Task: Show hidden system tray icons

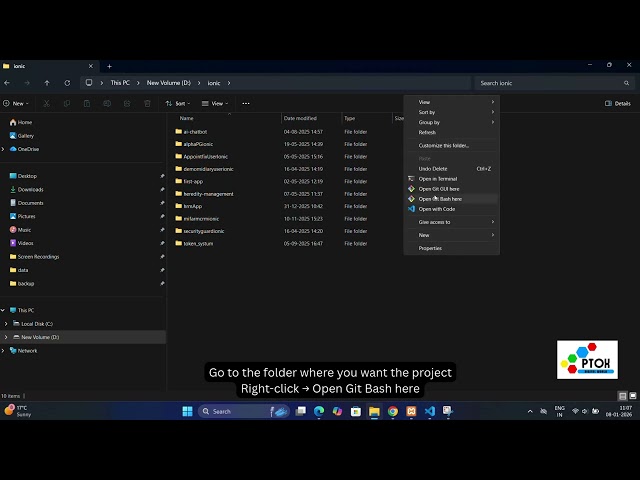Action: coord(530,411)
